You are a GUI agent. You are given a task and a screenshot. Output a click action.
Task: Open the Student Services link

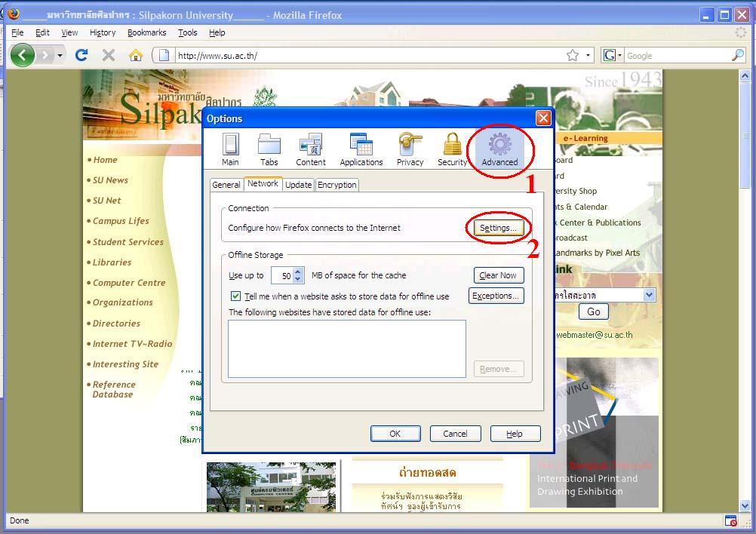[128, 242]
